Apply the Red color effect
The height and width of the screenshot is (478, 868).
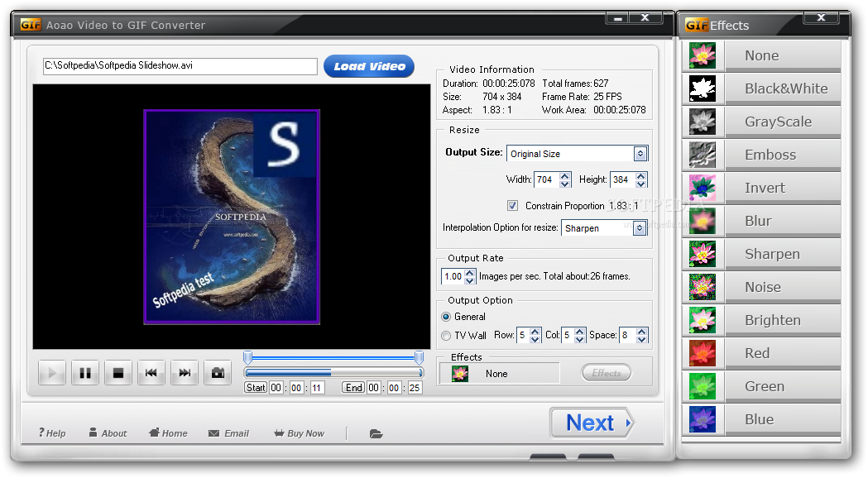[x=783, y=353]
